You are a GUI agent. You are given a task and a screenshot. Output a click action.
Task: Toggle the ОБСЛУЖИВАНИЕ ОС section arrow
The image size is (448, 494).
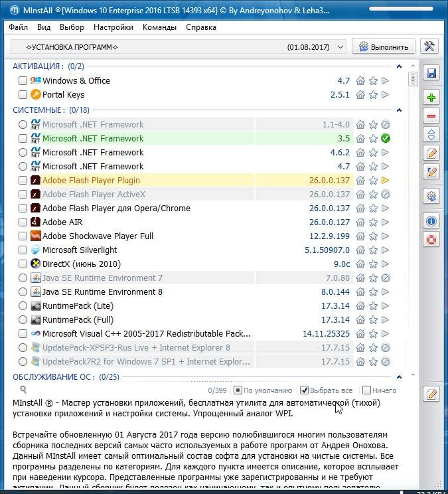[399, 377]
